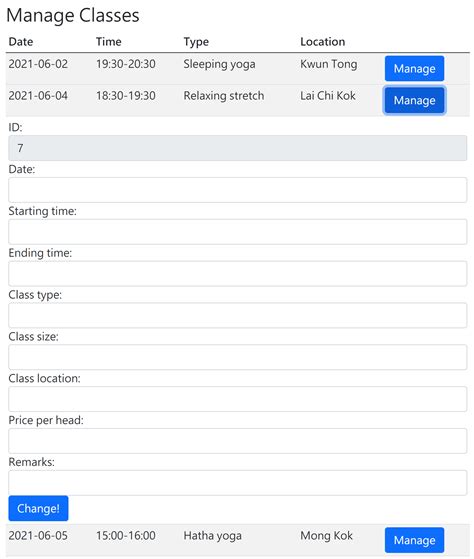474x559 pixels.
Task: Focus the Starting time input field
Action: (237, 232)
